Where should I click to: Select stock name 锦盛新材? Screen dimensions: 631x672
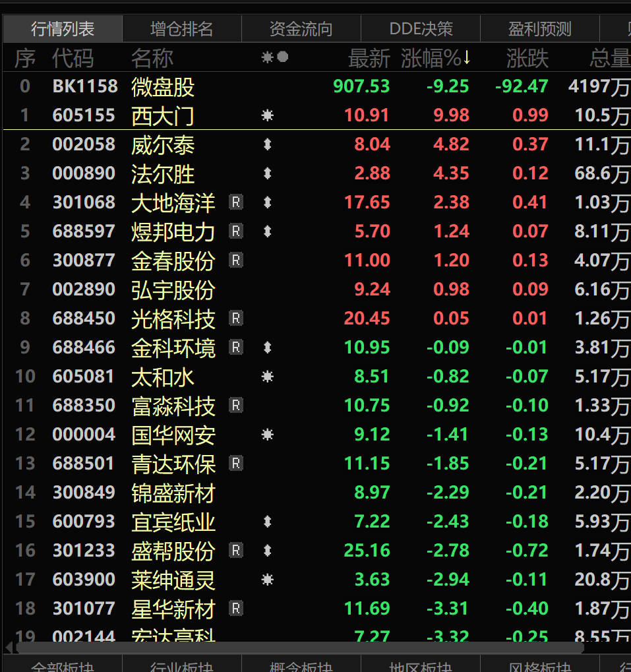173,493
